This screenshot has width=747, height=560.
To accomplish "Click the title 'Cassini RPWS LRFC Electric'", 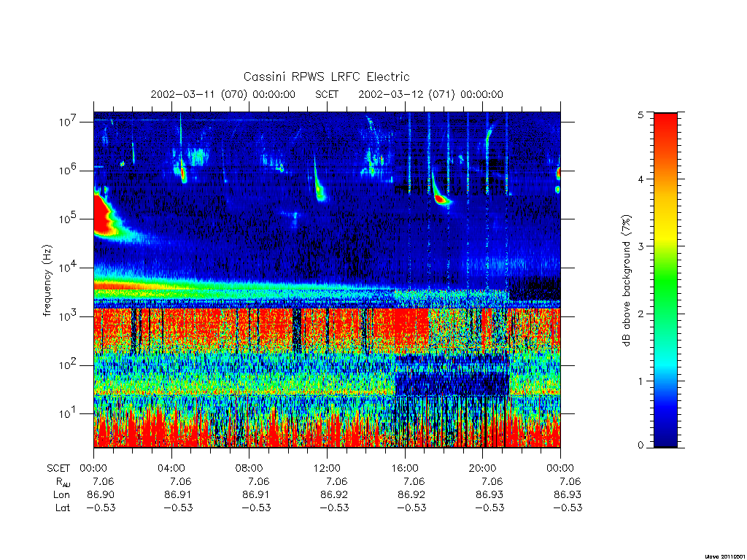I will 326,77.
